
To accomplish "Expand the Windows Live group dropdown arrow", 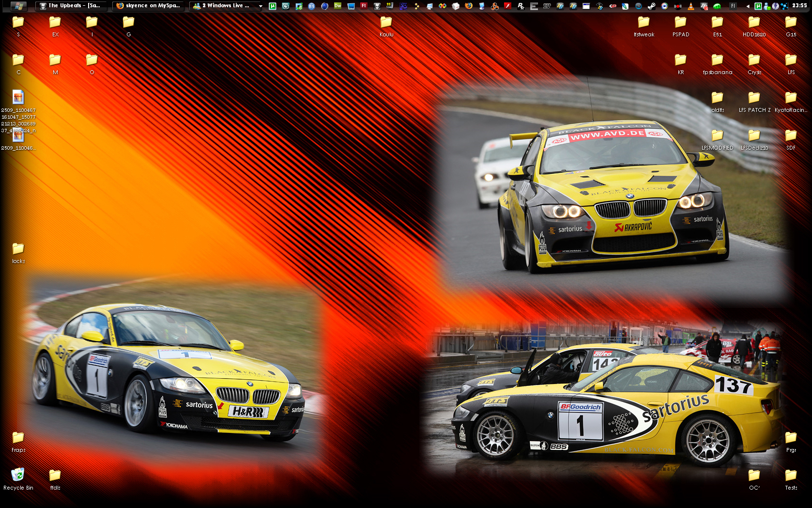I will 260,6.
